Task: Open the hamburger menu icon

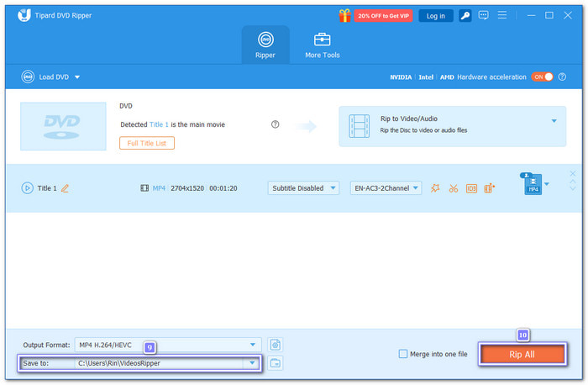Action: point(501,15)
